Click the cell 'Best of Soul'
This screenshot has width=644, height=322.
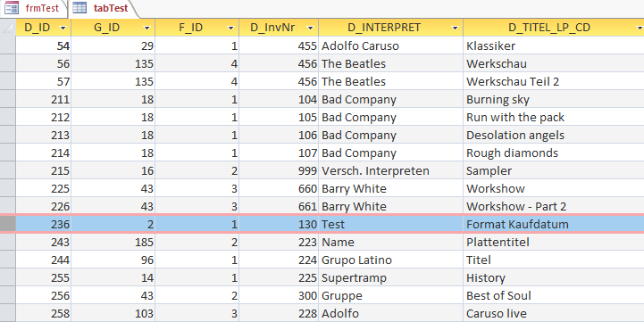click(554, 295)
